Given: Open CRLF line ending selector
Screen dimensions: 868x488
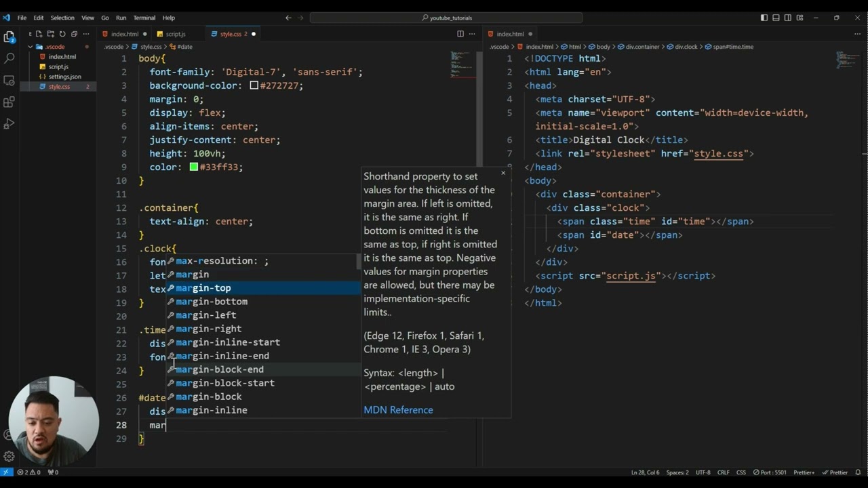Looking at the screenshot, I should [x=724, y=472].
